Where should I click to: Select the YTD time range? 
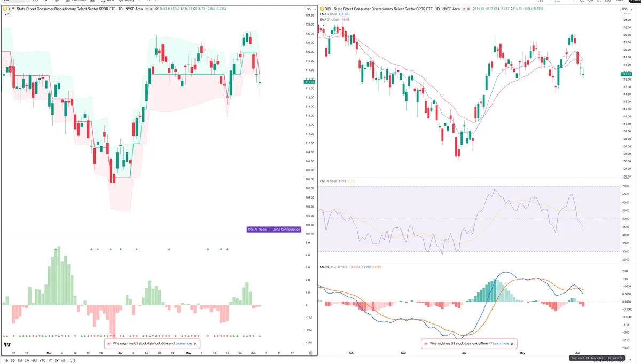pyautogui.click(x=42, y=361)
